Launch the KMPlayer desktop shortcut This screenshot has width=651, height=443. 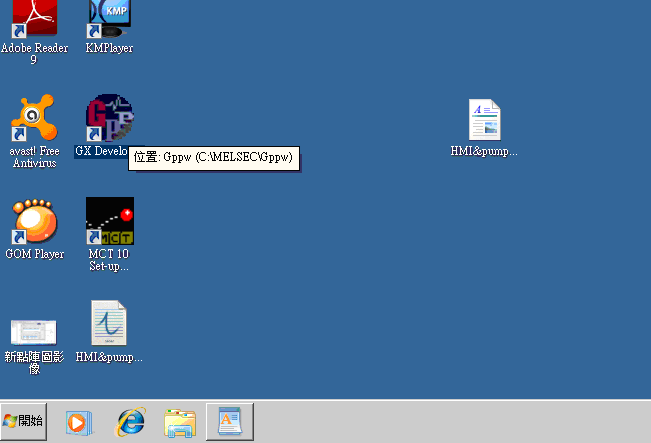110,19
